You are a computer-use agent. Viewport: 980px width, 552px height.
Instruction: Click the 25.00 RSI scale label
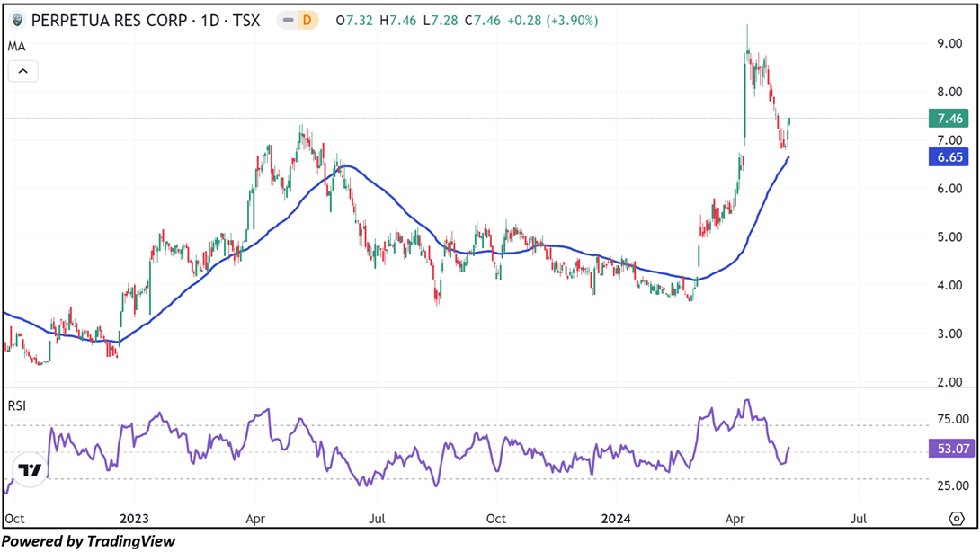click(953, 485)
